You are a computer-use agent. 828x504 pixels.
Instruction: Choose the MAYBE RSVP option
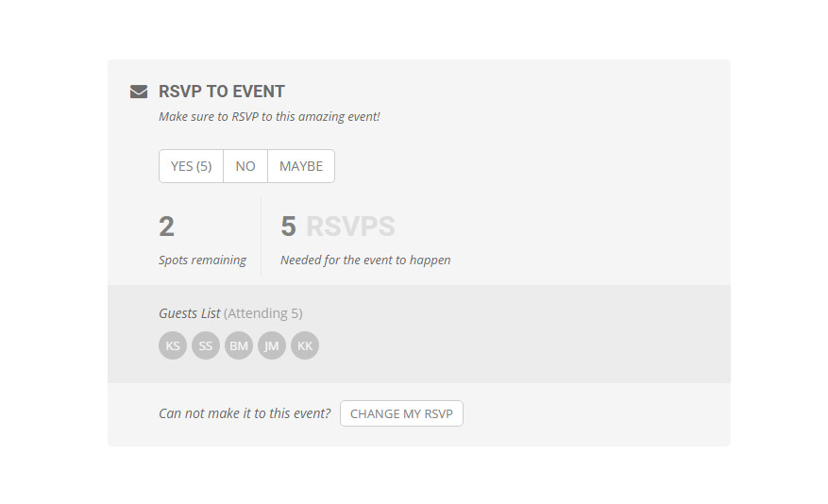[301, 166]
